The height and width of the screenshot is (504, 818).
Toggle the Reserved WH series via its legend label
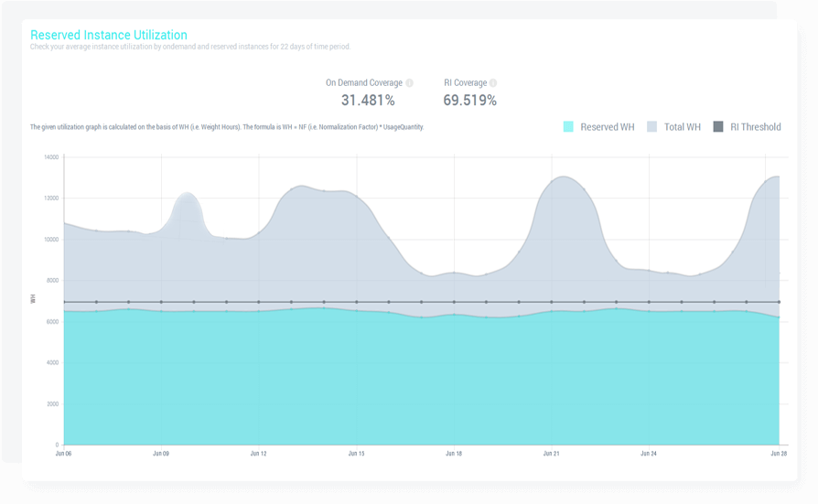(x=607, y=127)
